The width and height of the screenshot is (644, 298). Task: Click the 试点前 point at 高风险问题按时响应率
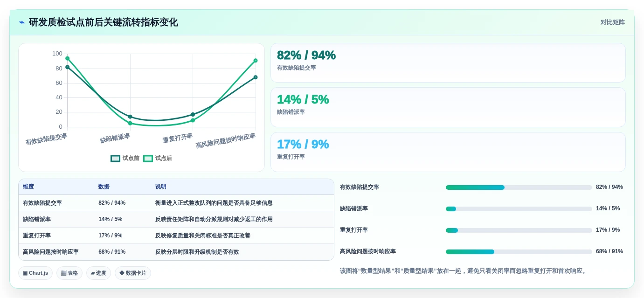256,77
